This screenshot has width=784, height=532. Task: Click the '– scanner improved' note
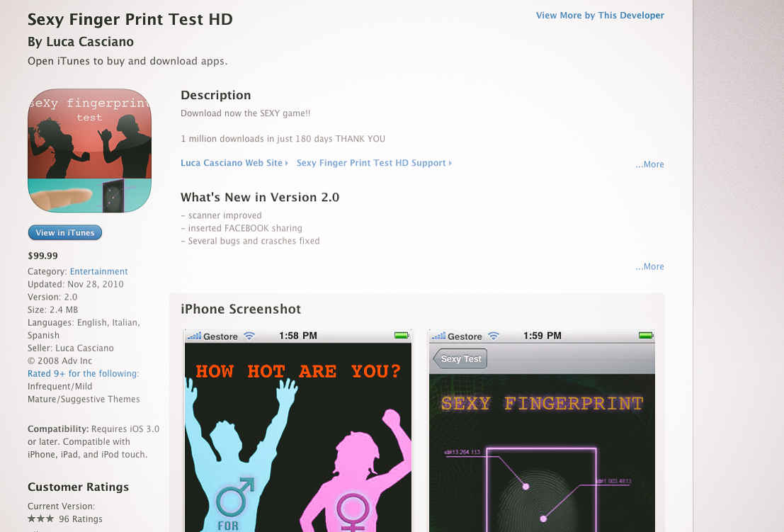[221, 215]
